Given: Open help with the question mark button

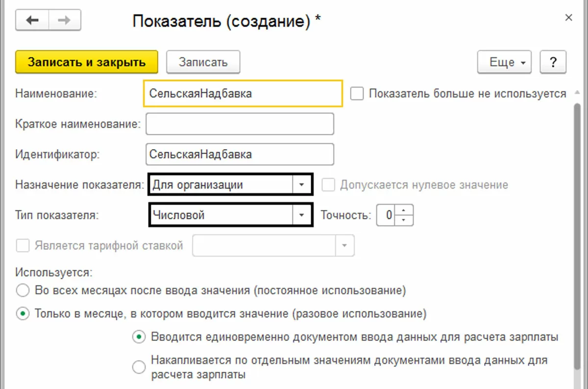Looking at the screenshot, I should coord(553,62).
